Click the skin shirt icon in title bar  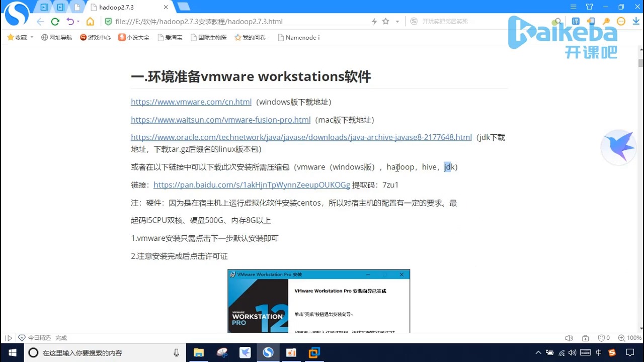(x=590, y=7)
